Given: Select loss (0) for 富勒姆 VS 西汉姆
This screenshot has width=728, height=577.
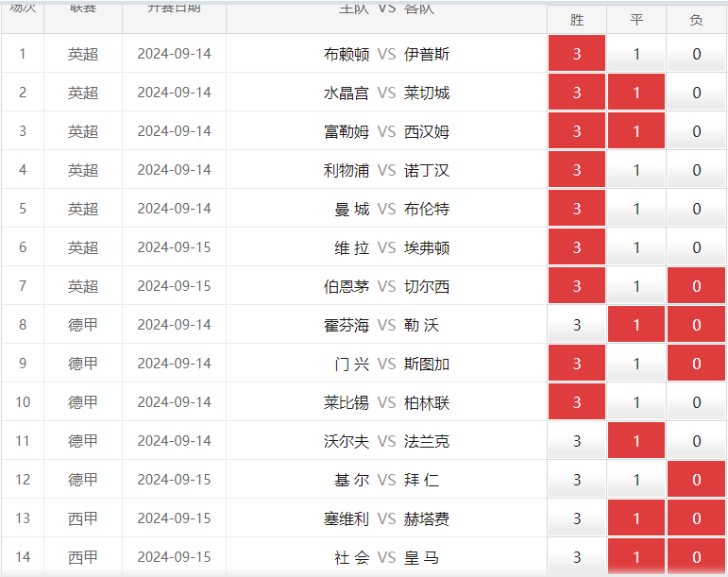Looking at the screenshot, I should pos(697,131).
